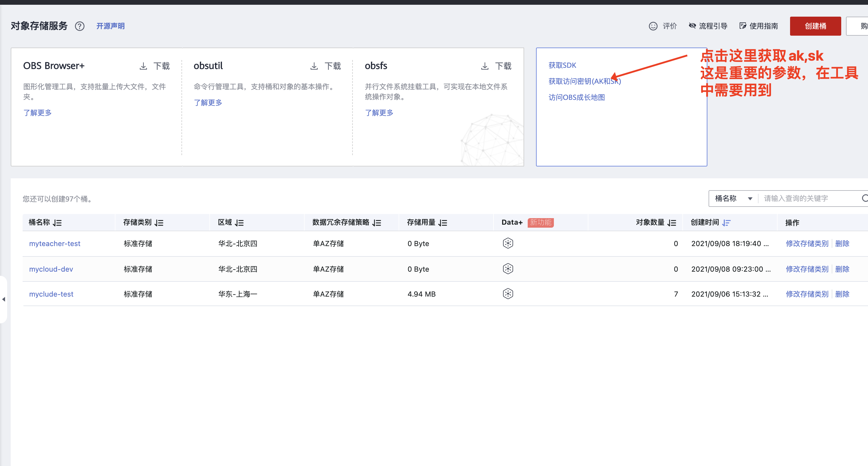Click the 评价 smiley feedback icon

point(653,26)
